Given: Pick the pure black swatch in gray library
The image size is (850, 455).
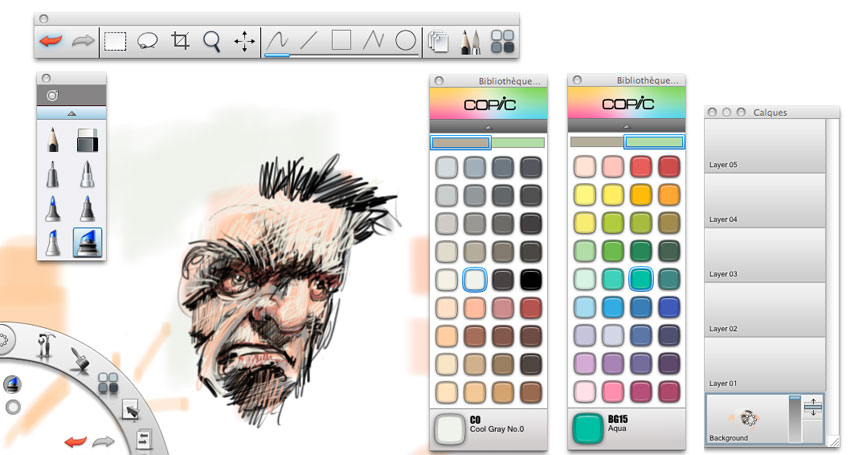Looking at the screenshot, I should tap(531, 280).
